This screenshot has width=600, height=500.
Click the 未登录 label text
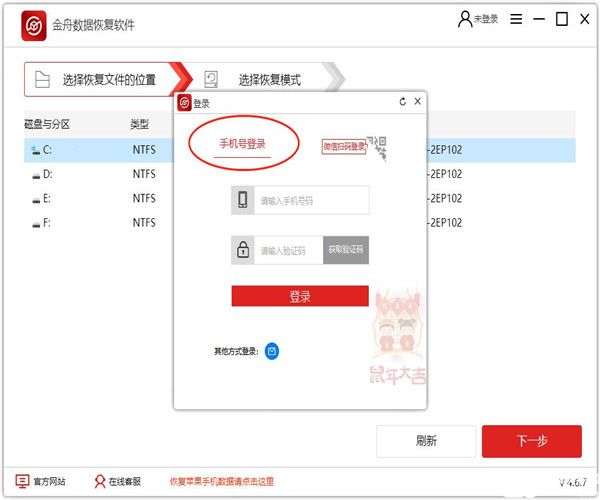pyautogui.click(x=486, y=19)
